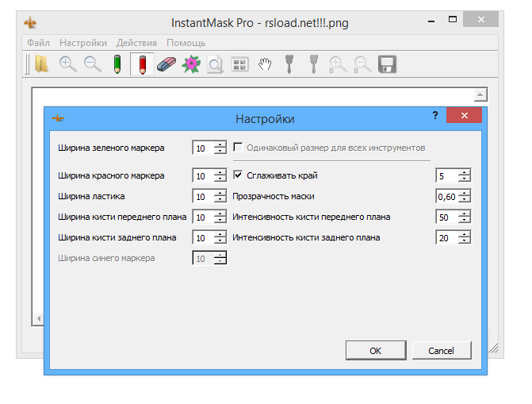The height and width of the screenshot is (404, 532).
Task: Click the Интенсивность кисти заднего плана field
Action: point(447,238)
